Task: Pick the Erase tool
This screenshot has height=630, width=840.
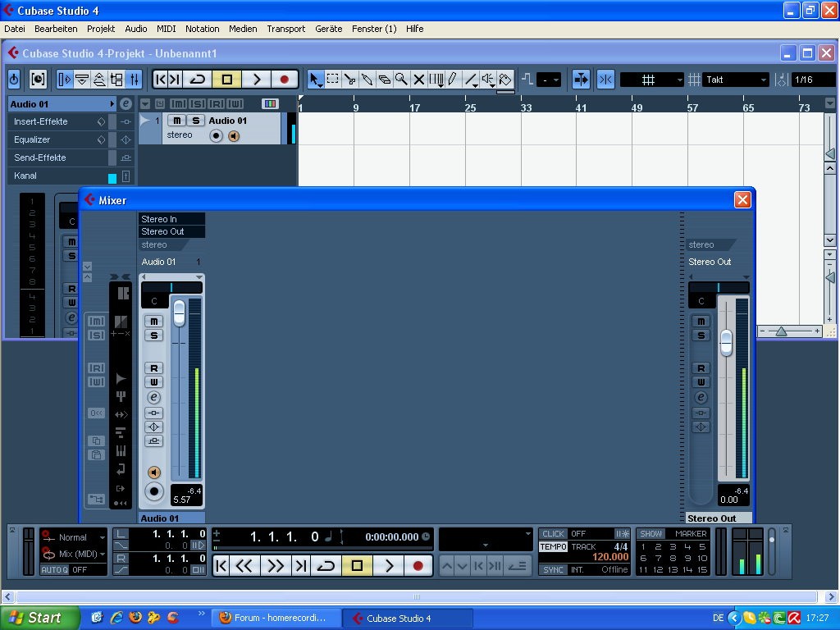Action: [x=384, y=80]
